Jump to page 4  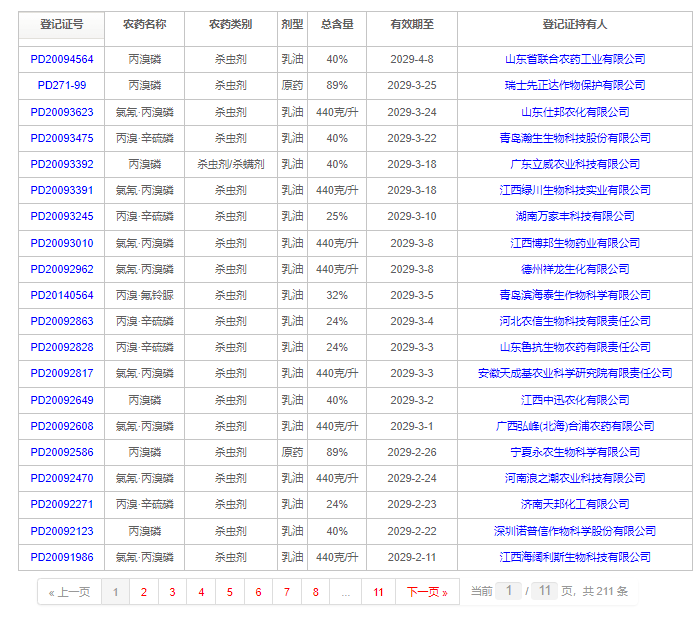point(201,592)
